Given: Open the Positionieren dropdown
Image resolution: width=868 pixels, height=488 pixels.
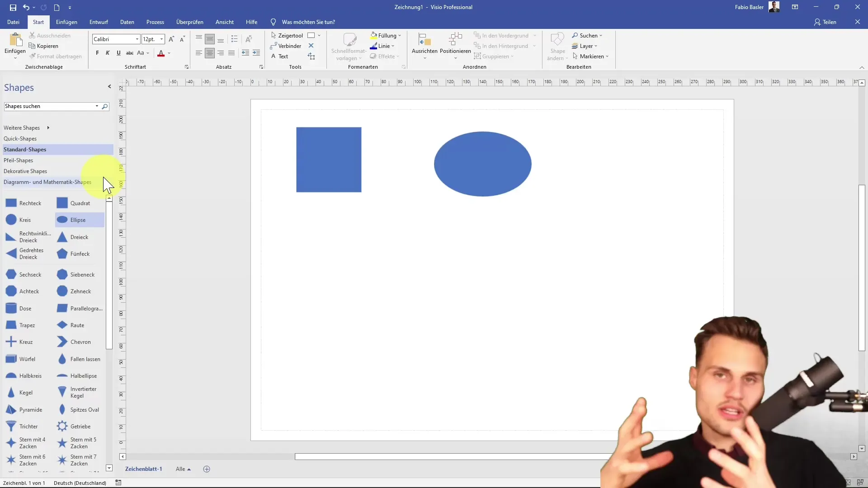Looking at the screenshot, I should tap(455, 46).
